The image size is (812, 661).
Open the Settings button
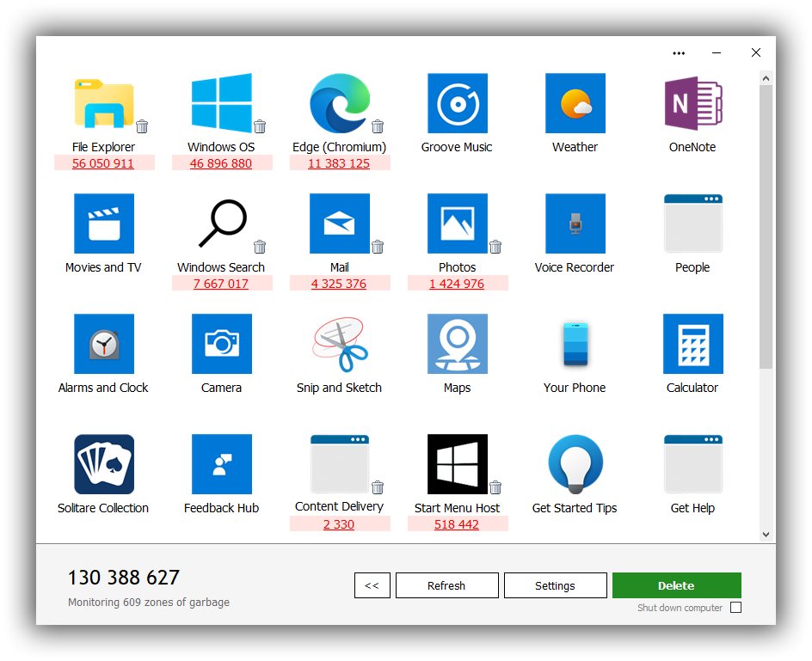point(556,585)
